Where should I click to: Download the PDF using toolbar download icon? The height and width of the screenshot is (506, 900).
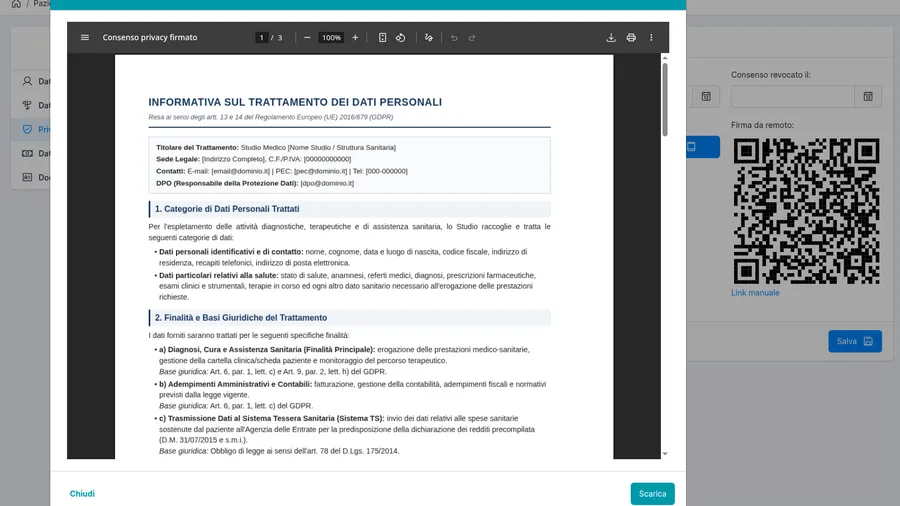pos(611,37)
